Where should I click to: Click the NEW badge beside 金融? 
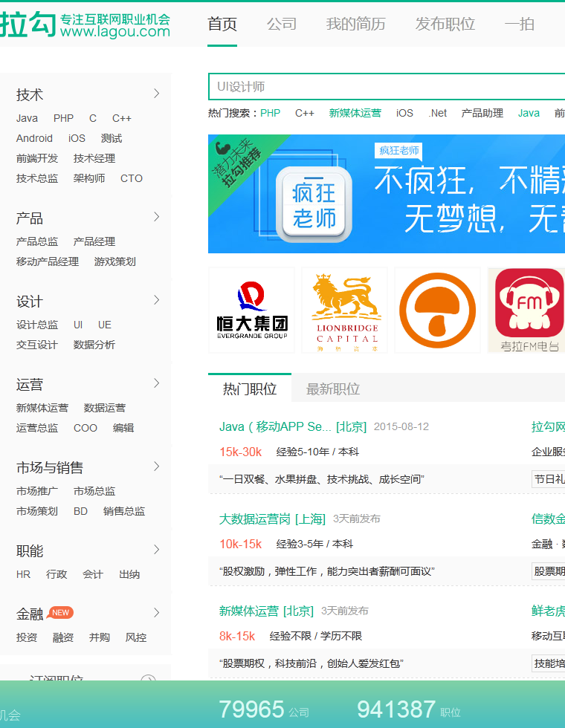[x=60, y=612]
